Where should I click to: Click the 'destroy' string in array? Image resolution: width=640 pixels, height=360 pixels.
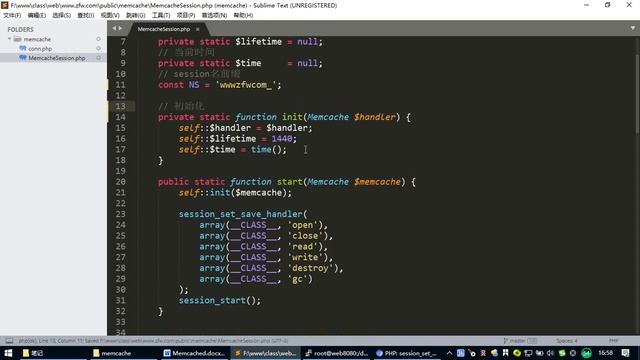[x=311, y=268]
